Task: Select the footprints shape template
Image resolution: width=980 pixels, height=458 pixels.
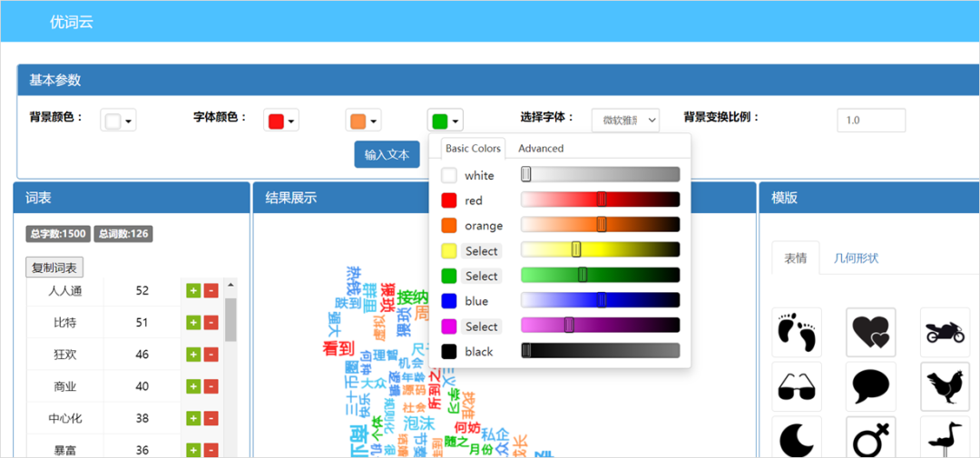Action: pos(797,332)
